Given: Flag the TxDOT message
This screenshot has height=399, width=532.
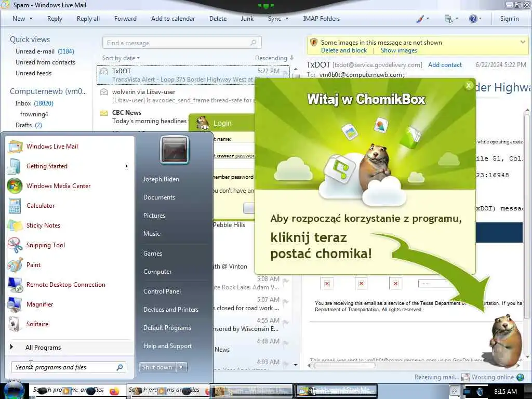Looking at the screenshot, I should pyautogui.click(x=285, y=72).
